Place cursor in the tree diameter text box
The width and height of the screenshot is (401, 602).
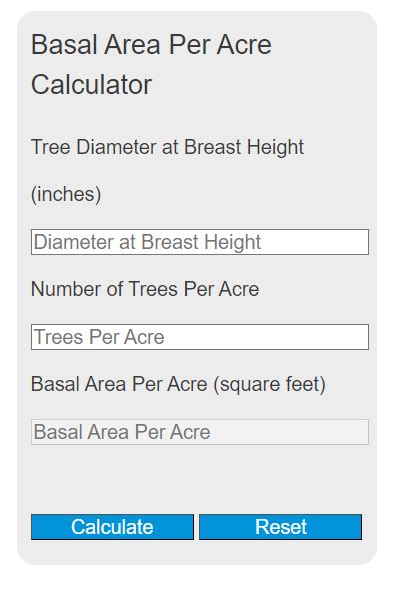[x=200, y=242]
